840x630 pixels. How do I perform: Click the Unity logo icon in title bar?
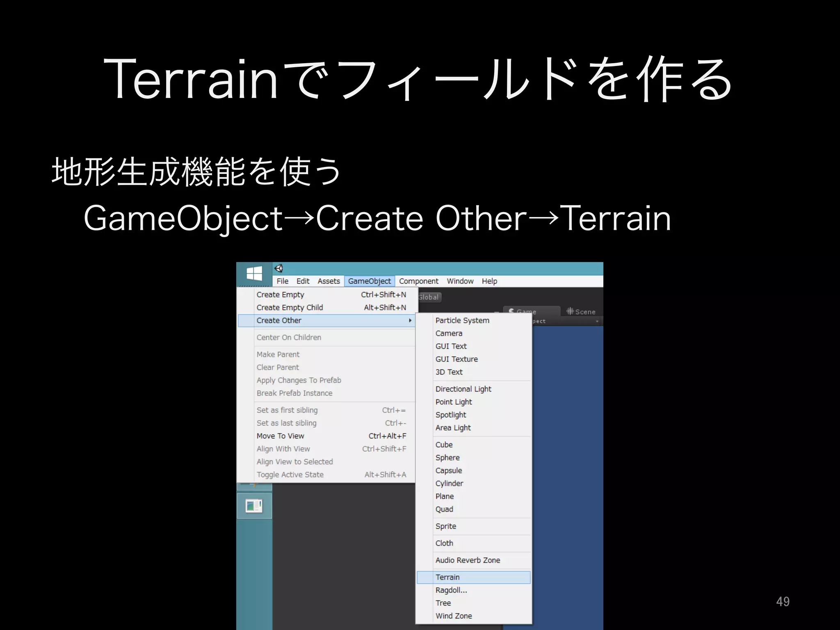(x=279, y=269)
